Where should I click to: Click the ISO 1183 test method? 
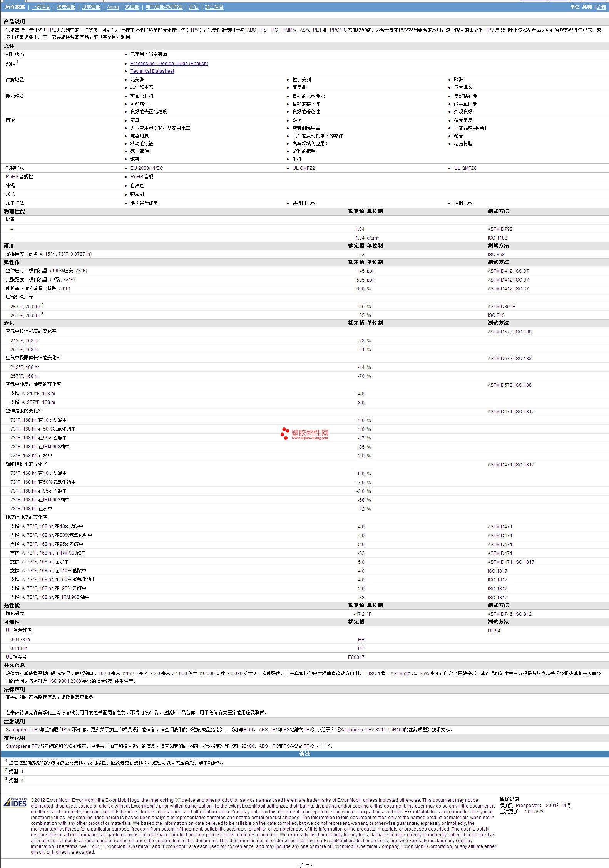point(497,238)
